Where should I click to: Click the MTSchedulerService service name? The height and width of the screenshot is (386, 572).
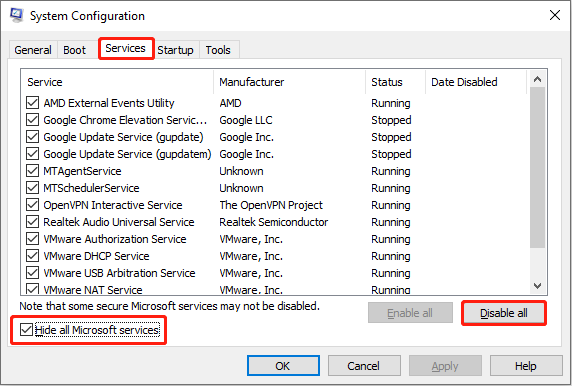(x=91, y=188)
